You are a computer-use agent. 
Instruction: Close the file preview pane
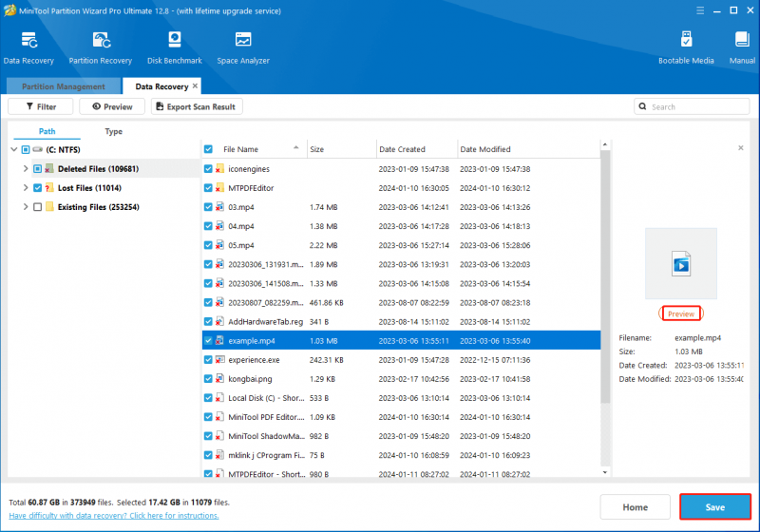[741, 148]
